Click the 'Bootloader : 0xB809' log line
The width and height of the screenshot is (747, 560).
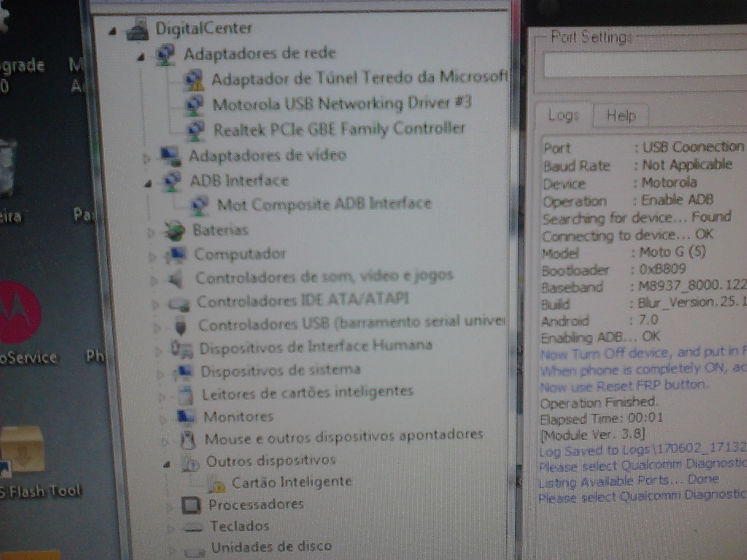point(614,270)
